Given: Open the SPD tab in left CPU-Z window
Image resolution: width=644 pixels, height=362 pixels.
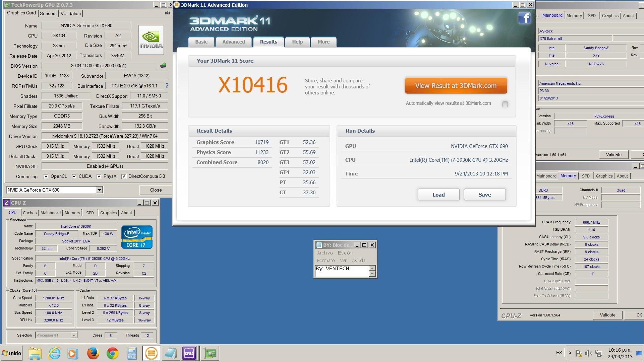Looking at the screenshot, I should coord(90,213).
